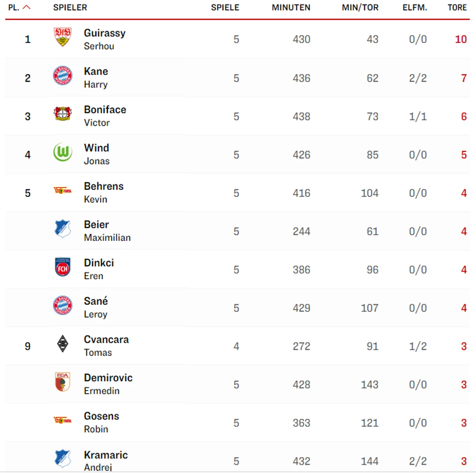Click Bayern München crest beside Kane
The image size is (476, 473).
63,76
